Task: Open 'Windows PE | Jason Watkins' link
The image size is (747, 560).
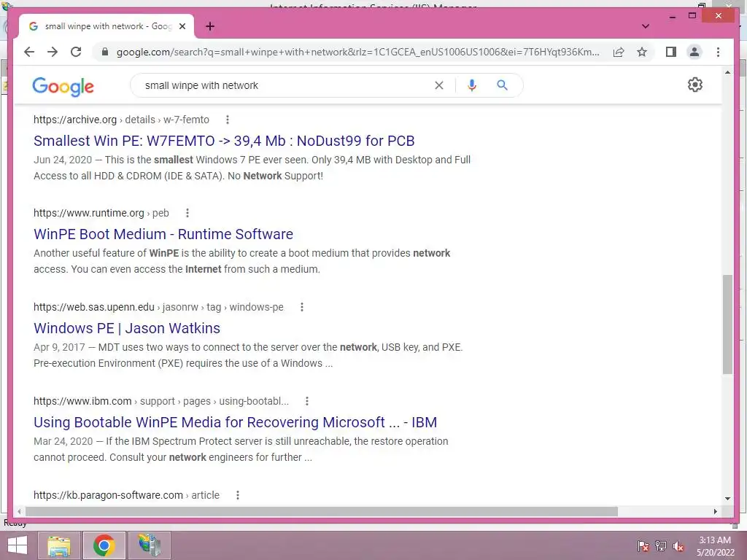Action: (x=127, y=328)
